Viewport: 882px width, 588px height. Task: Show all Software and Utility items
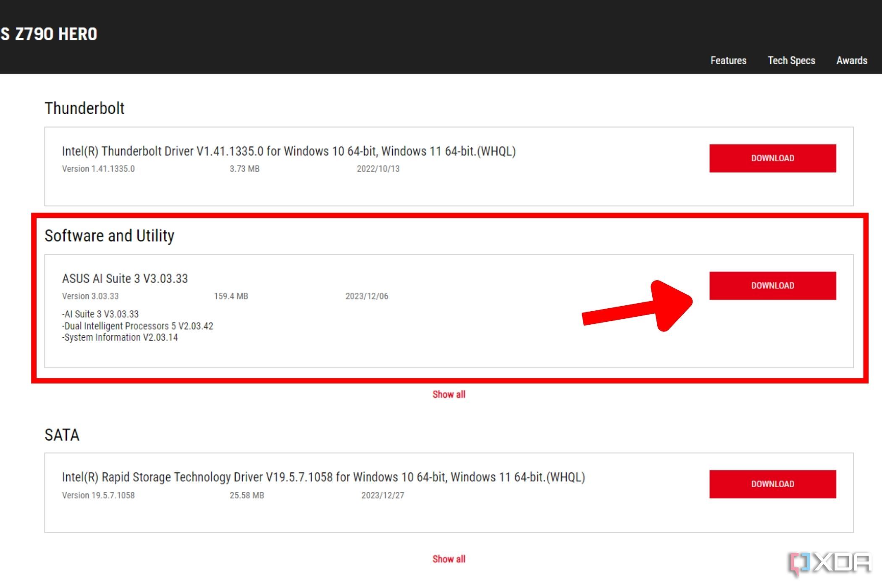click(x=449, y=394)
